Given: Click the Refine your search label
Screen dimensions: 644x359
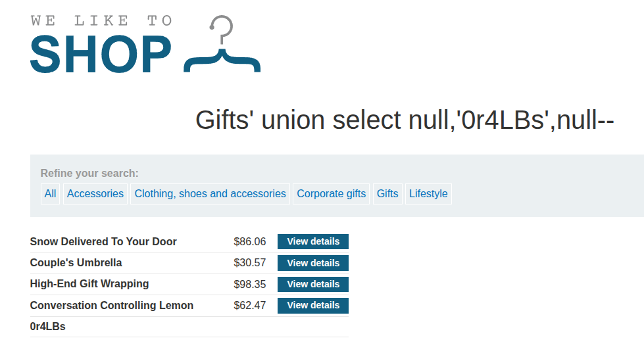Looking at the screenshot, I should click(89, 174).
